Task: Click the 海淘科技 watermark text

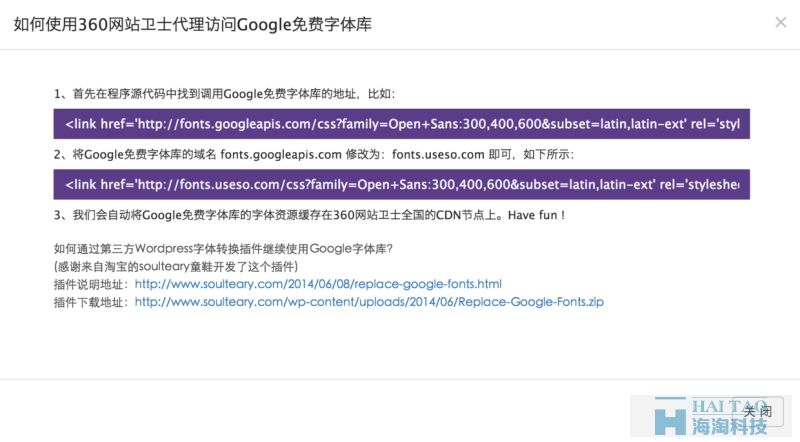Action: click(729, 426)
